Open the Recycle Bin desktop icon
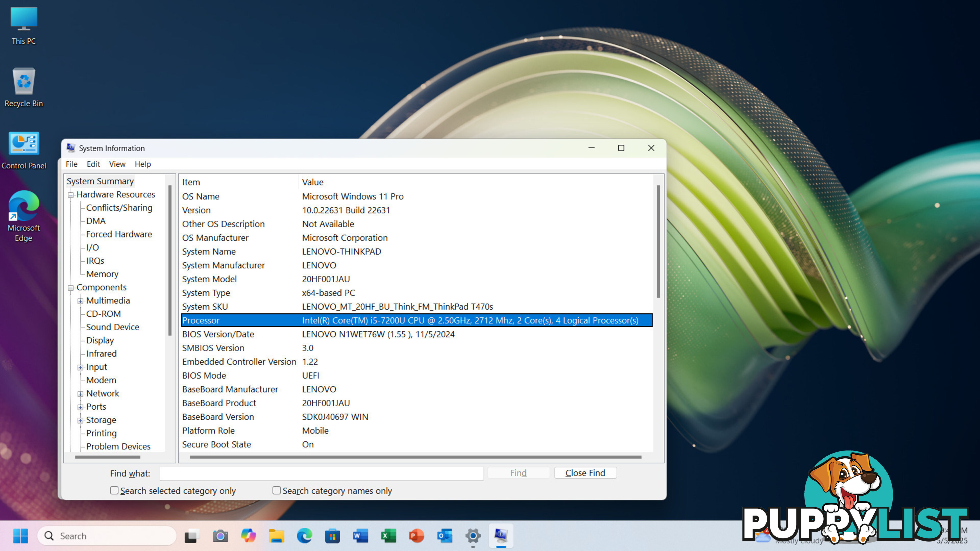The image size is (980, 551). [x=23, y=87]
